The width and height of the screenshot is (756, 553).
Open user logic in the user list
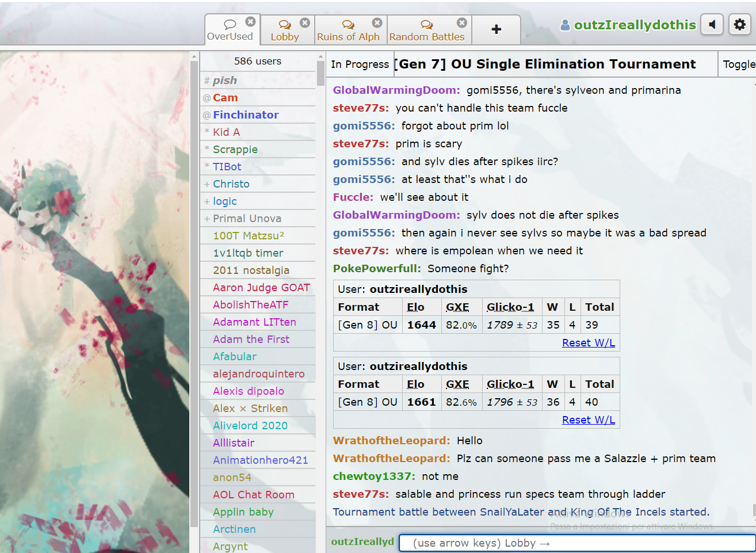pos(258,201)
